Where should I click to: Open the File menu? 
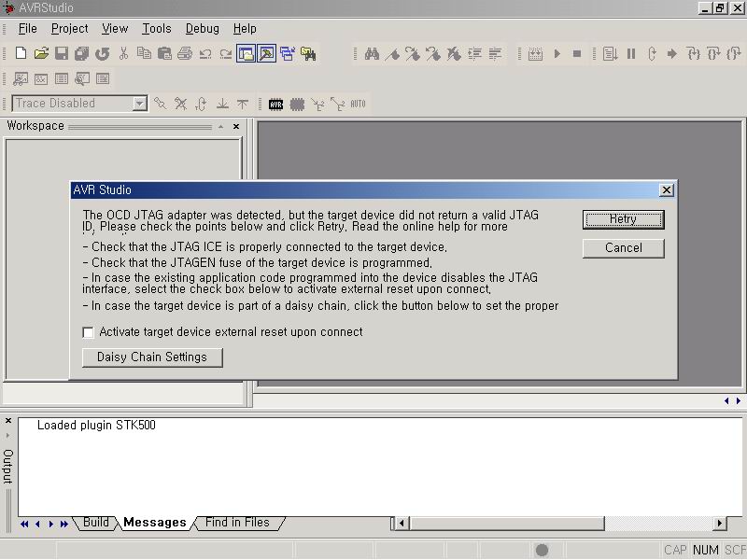click(28, 29)
